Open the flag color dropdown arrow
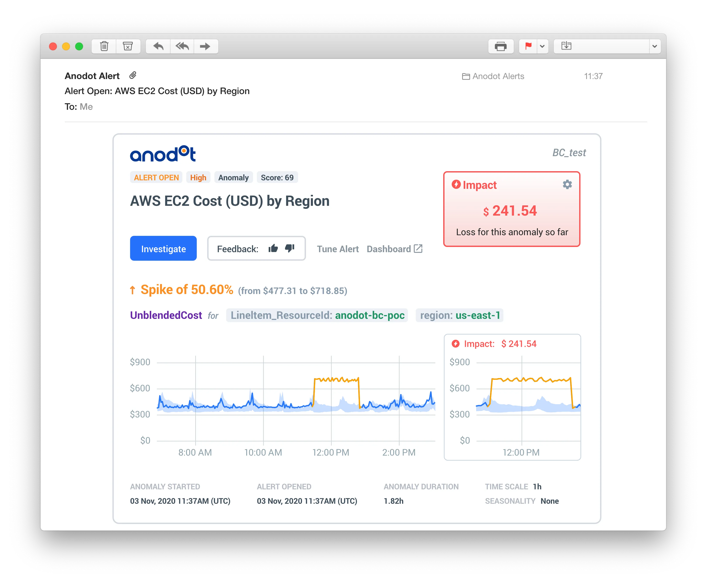The height and width of the screenshot is (588, 706). (x=542, y=46)
